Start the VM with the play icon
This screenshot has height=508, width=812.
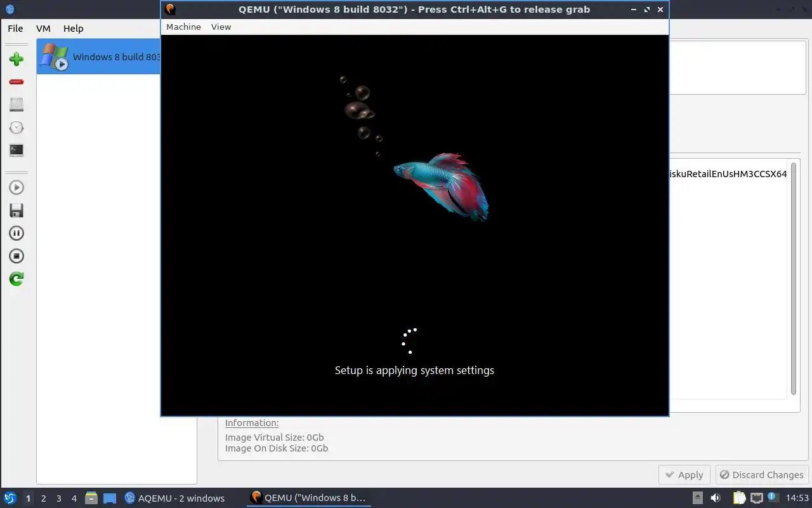coord(16,187)
